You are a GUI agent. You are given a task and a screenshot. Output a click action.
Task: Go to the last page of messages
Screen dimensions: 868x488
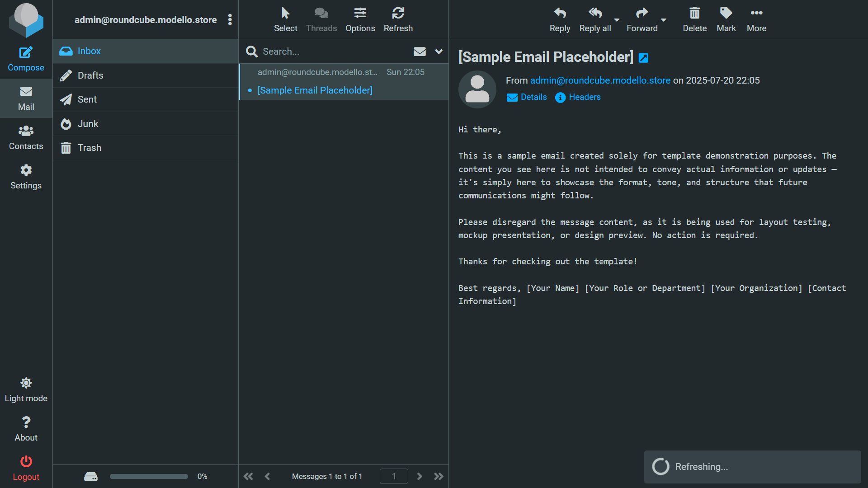point(439,476)
